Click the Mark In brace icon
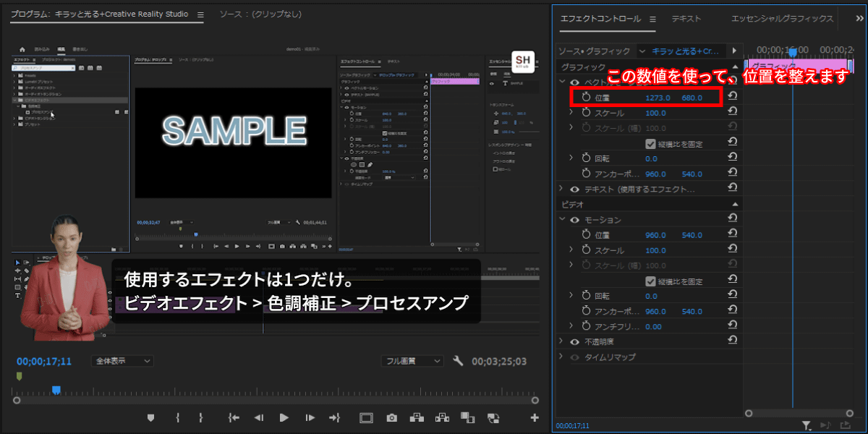This screenshot has width=868, height=434. pyautogui.click(x=177, y=417)
